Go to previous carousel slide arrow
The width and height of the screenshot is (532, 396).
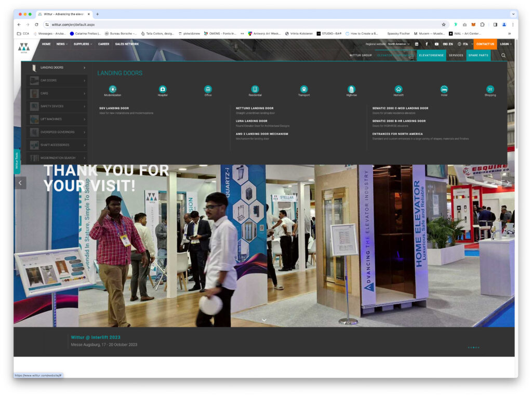click(21, 183)
